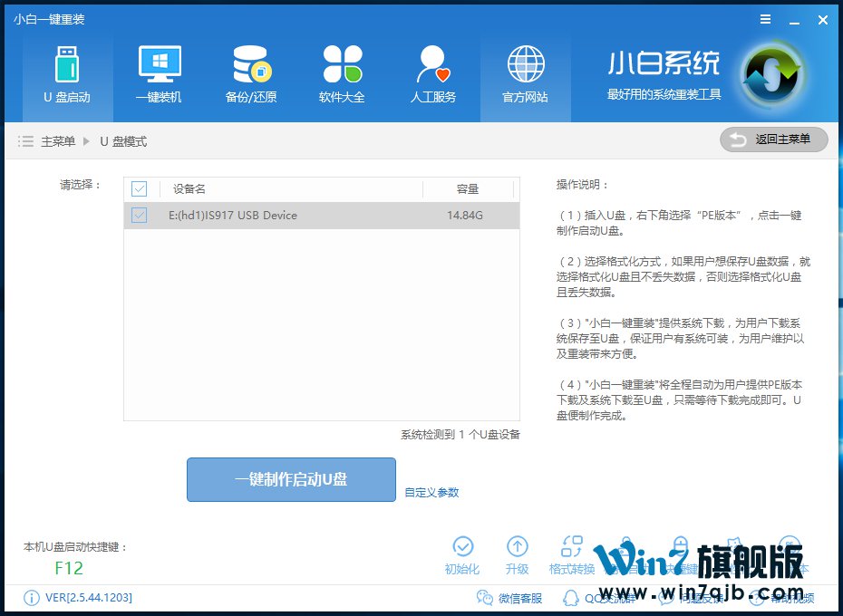Open the 格式转换 format conversion tool
843x616 pixels.
[x=572, y=554]
